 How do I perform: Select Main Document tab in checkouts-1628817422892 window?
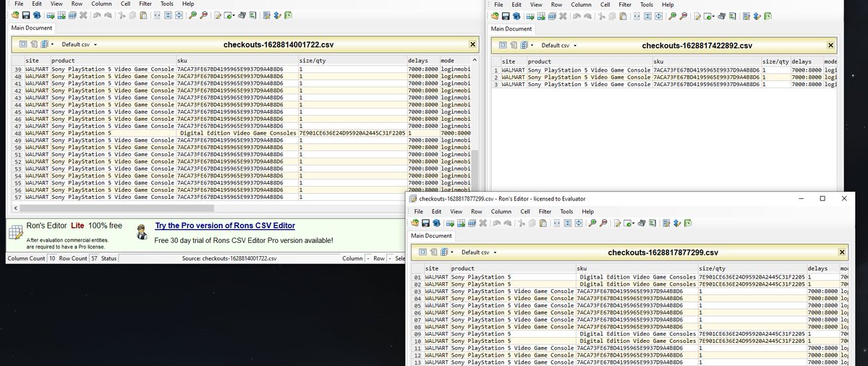[x=511, y=29]
